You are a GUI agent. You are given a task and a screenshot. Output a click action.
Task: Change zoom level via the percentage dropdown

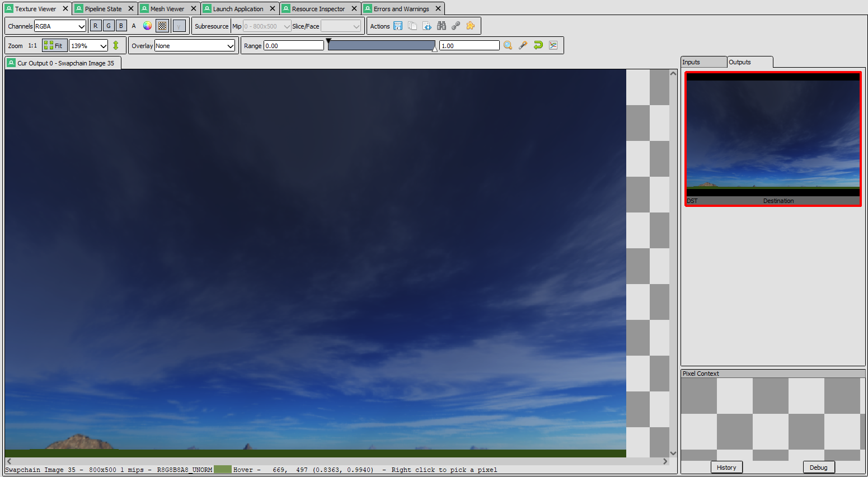[x=88, y=45]
